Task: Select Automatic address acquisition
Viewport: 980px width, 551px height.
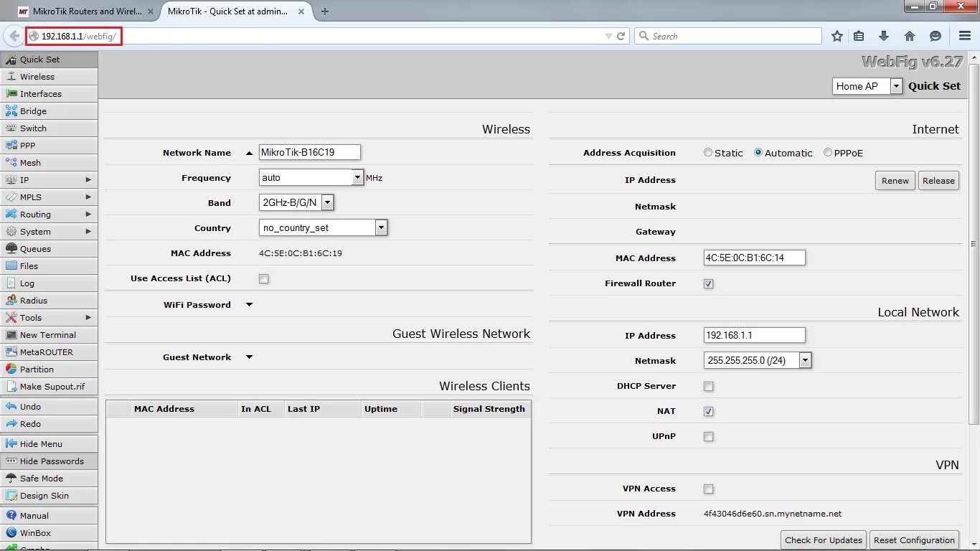Action: pyautogui.click(x=758, y=153)
